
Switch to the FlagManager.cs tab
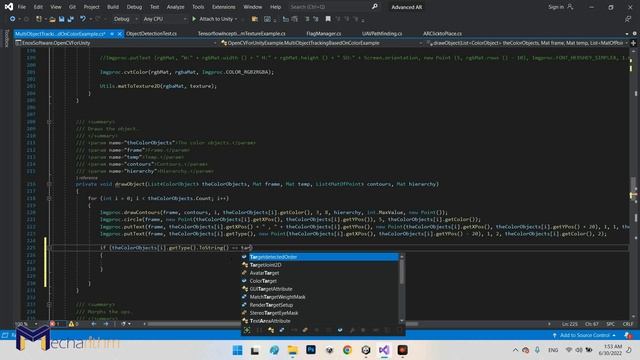tap(324, 33)
